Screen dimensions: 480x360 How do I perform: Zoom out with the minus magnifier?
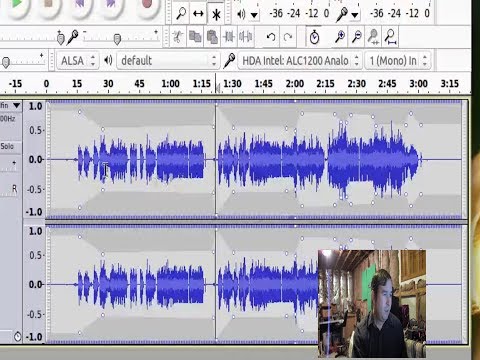click(357, 37)
